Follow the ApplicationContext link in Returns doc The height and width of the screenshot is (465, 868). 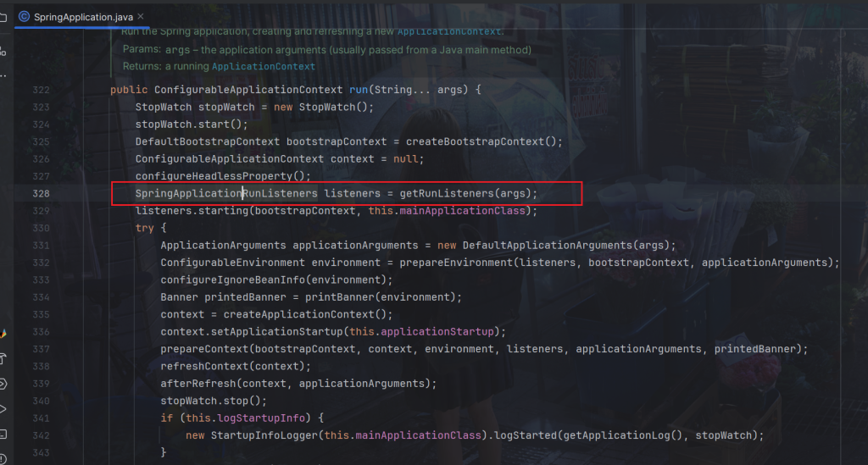pyautogui.click(x=263, y=66)
